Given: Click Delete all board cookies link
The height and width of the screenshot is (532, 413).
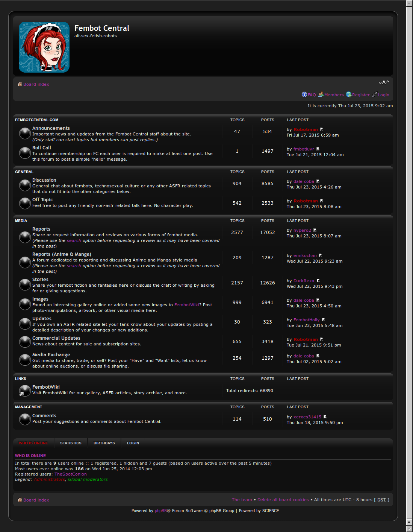Looking at the screenshot, I should 283,500.
